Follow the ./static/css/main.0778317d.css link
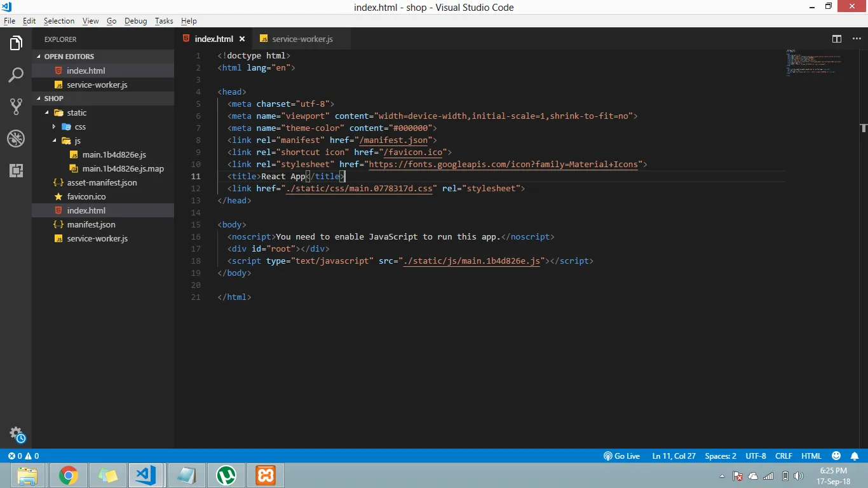Screen dimensions: 868x488 [x=359, y=188]
